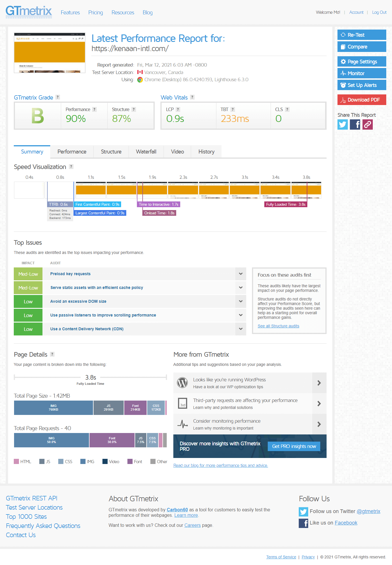392x565 pixels.
Task: Click Get PRO insights now
Action: [x=294, y=446]
